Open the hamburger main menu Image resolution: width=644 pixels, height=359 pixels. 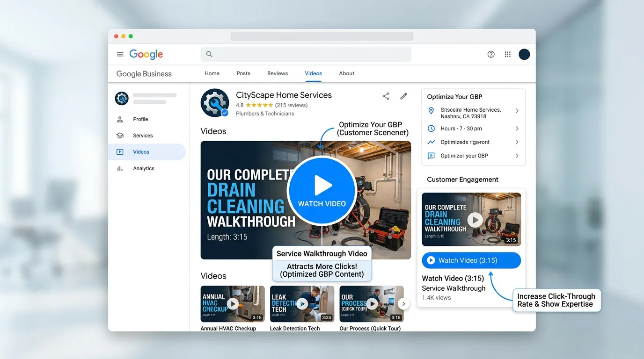[x=120, y=54]
